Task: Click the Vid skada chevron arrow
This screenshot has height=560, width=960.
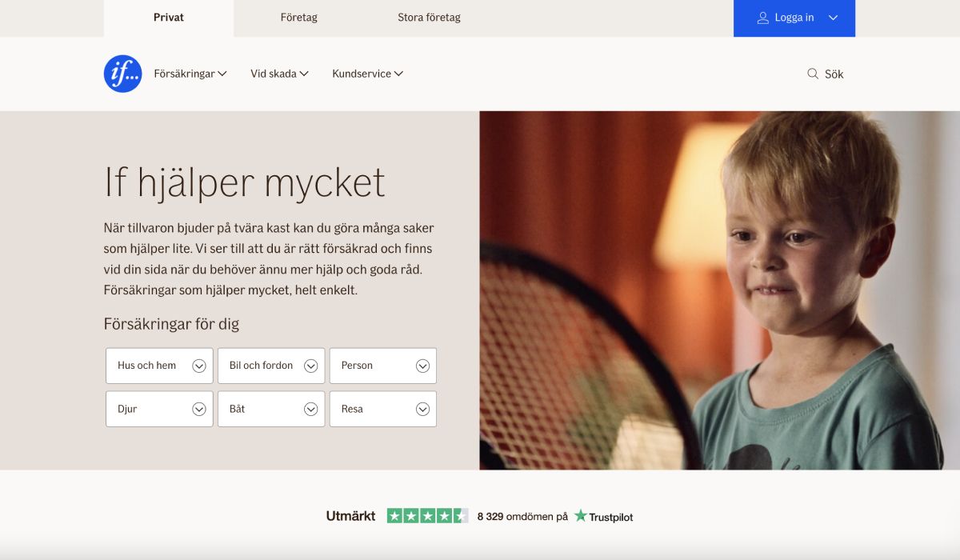Action: point(304,74)
